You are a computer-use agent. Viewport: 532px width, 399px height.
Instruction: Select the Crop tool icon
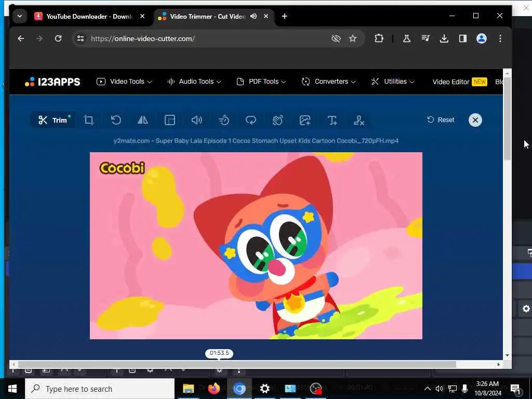coord(88,120)
